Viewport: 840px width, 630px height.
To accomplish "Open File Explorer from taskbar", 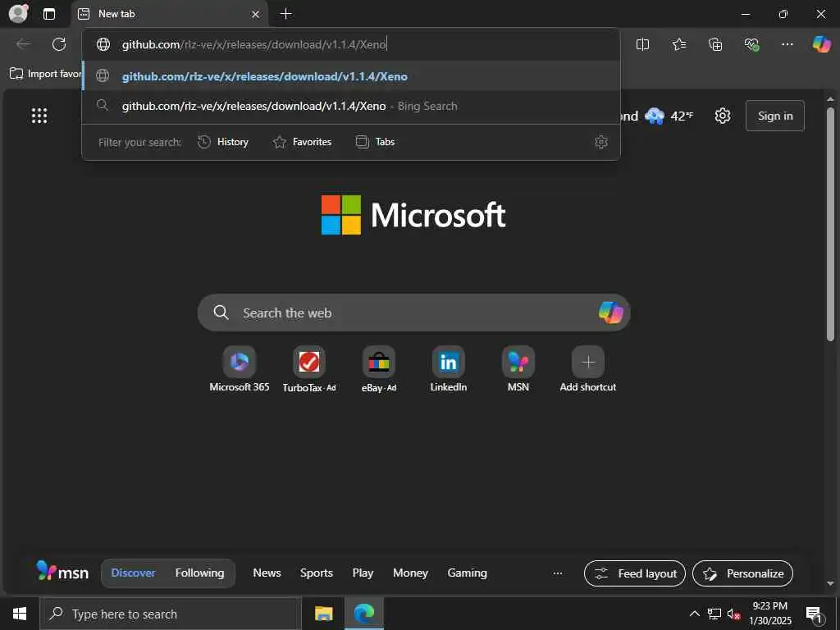I will pyautogui.click(x=323, y=614).
